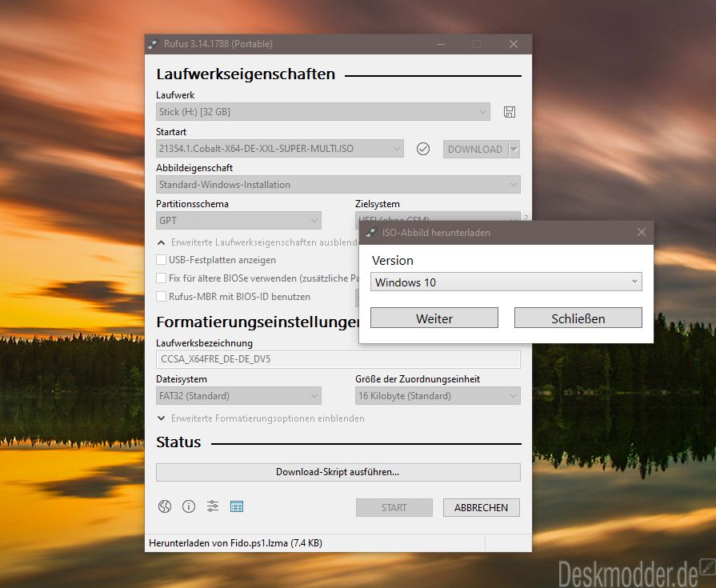Click the Schließen button
Image resolution: width=716 pixels, height=588 pixels.
(x=578, y=318)
